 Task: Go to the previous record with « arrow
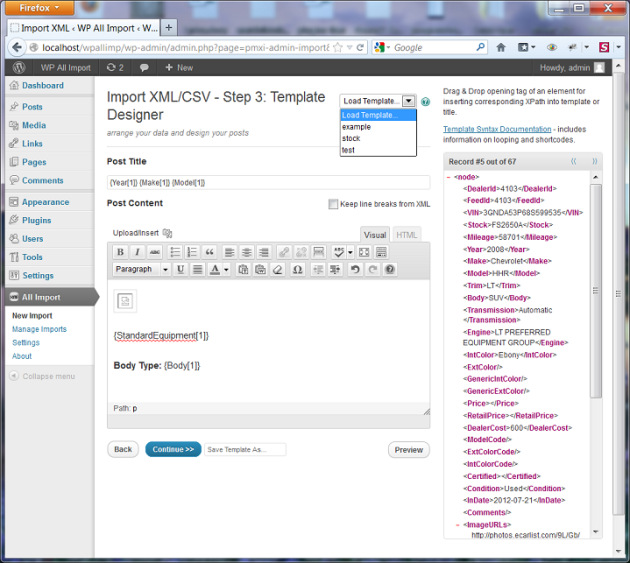574,162
